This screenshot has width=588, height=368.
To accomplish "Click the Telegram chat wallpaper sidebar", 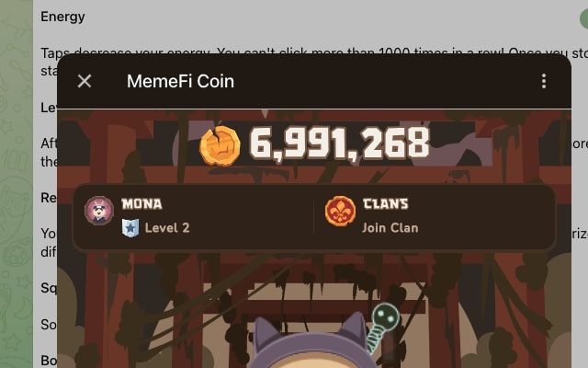I will (x=17, y=184).
